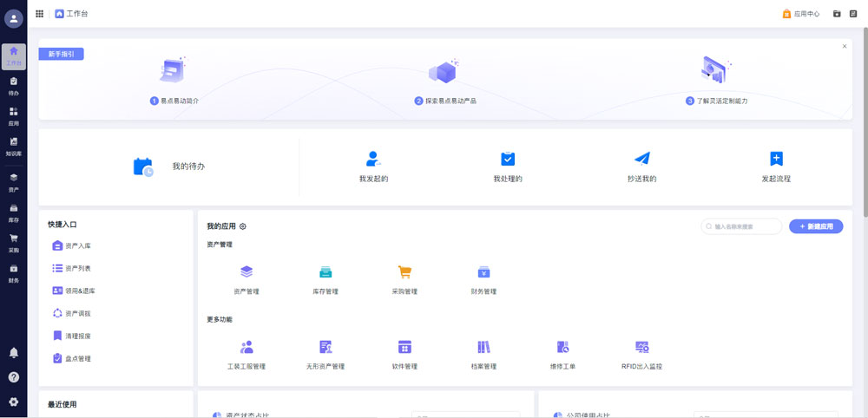Open the 维修工单 app icon

pyautogui.click(x=562, y=348)
